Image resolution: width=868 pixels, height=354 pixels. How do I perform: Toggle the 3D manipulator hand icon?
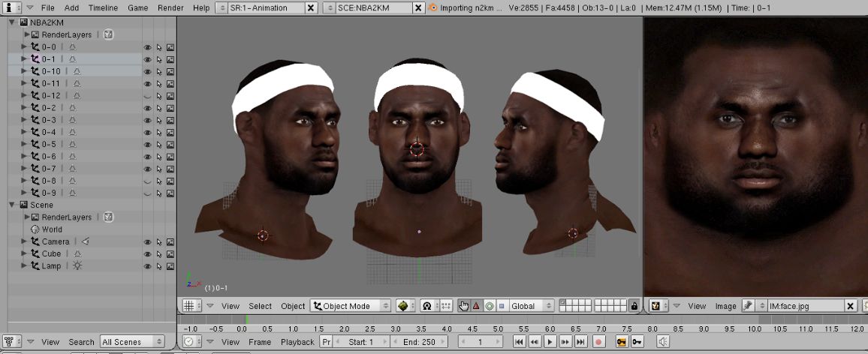pos(463,306)
